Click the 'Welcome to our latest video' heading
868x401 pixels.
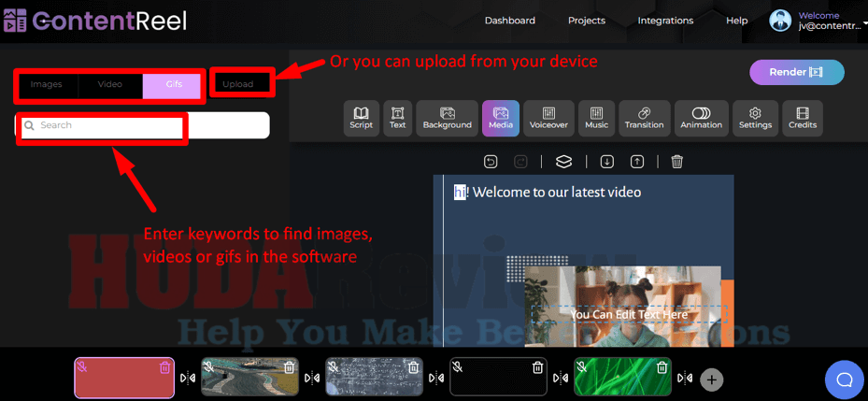[548, 193]
